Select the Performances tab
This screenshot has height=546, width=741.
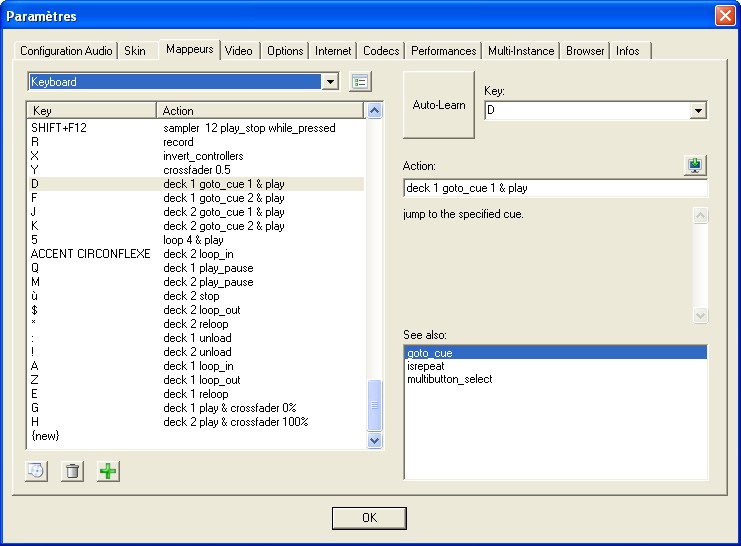point(444,51)
